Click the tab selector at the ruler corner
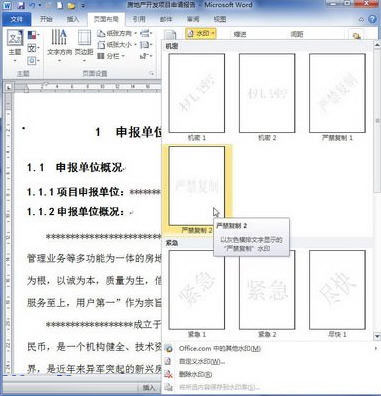The height and width of the screenshot is (396, 381). (8, 87)
